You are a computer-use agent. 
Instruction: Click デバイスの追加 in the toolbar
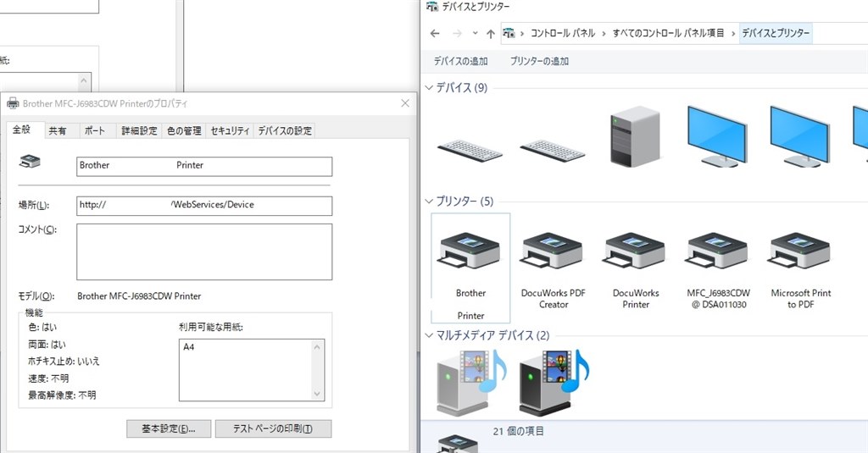click(460, 62)
